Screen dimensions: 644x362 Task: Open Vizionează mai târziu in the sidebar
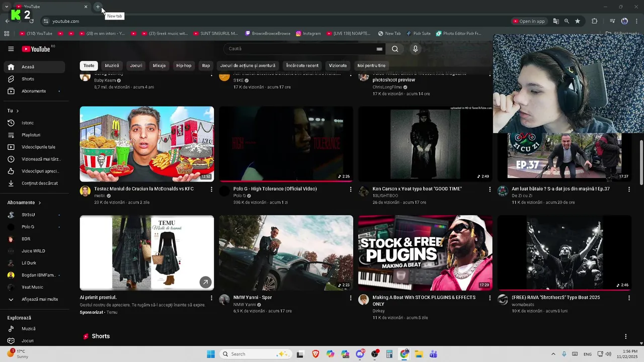pos(35,159)
